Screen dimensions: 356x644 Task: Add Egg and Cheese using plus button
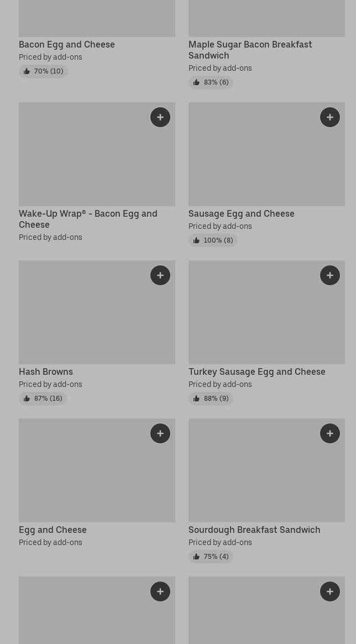pos(160,433)
